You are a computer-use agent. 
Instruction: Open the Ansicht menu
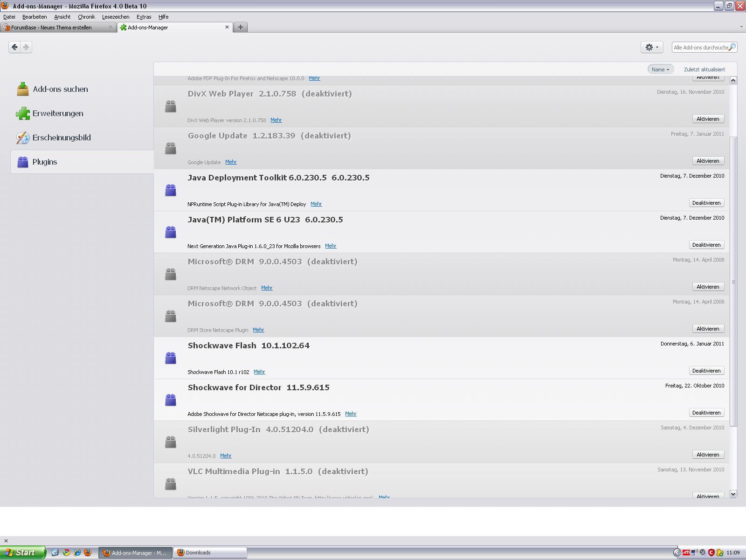tap(62, 17)
